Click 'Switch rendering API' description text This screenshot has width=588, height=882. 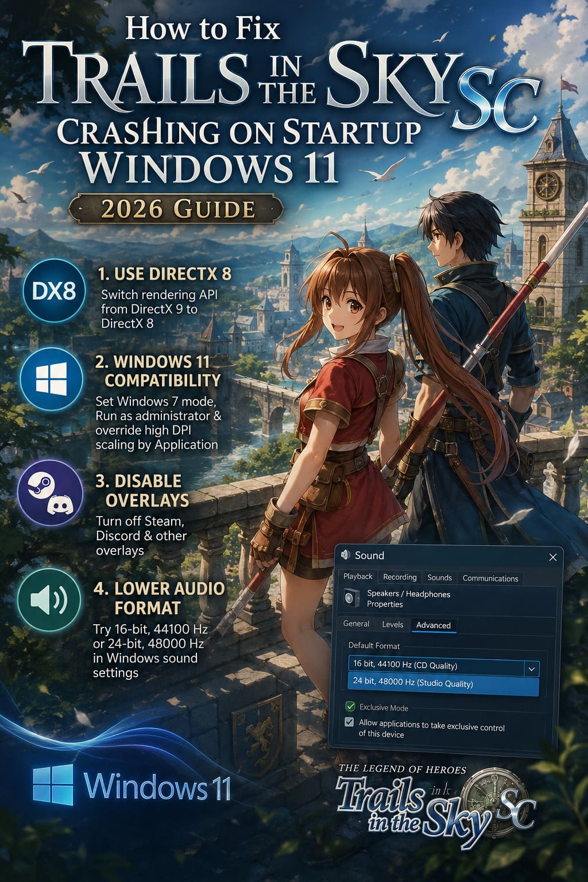[159, 309]
